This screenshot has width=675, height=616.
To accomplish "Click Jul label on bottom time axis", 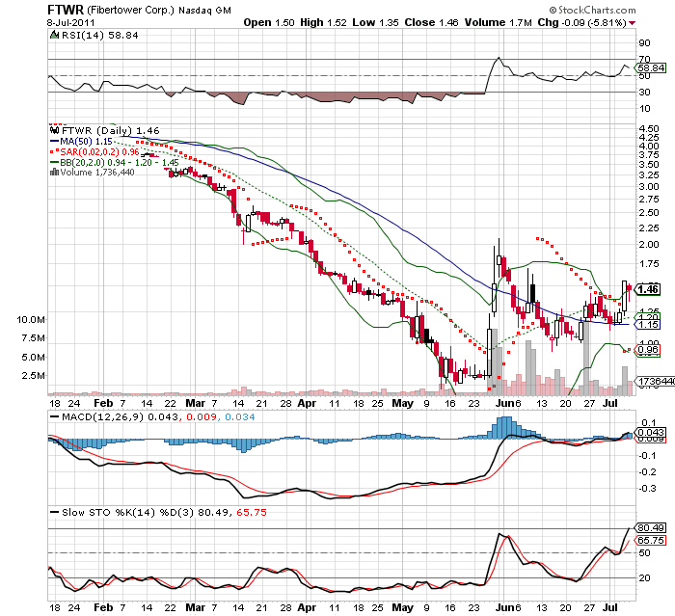I will coord(610,607).
